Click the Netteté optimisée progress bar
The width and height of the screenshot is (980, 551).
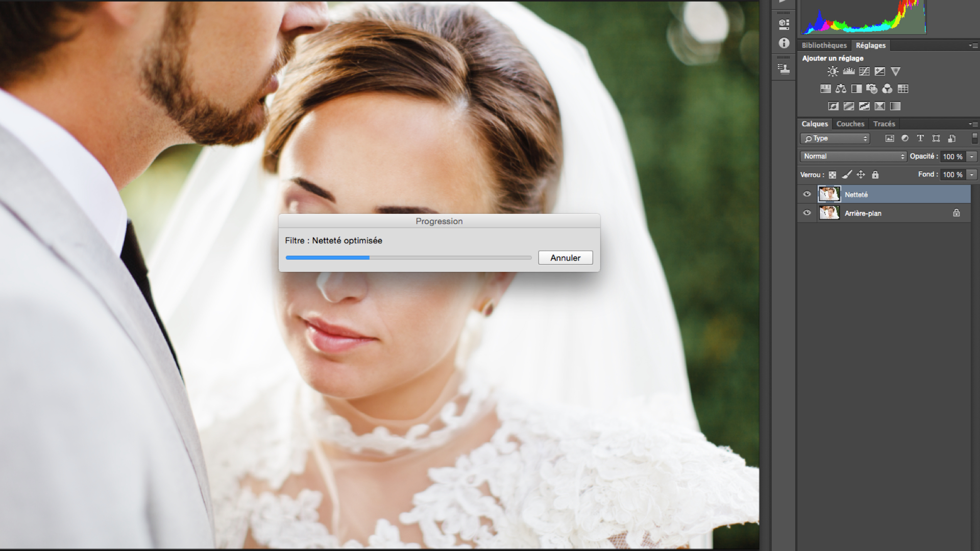pos(408,258)
